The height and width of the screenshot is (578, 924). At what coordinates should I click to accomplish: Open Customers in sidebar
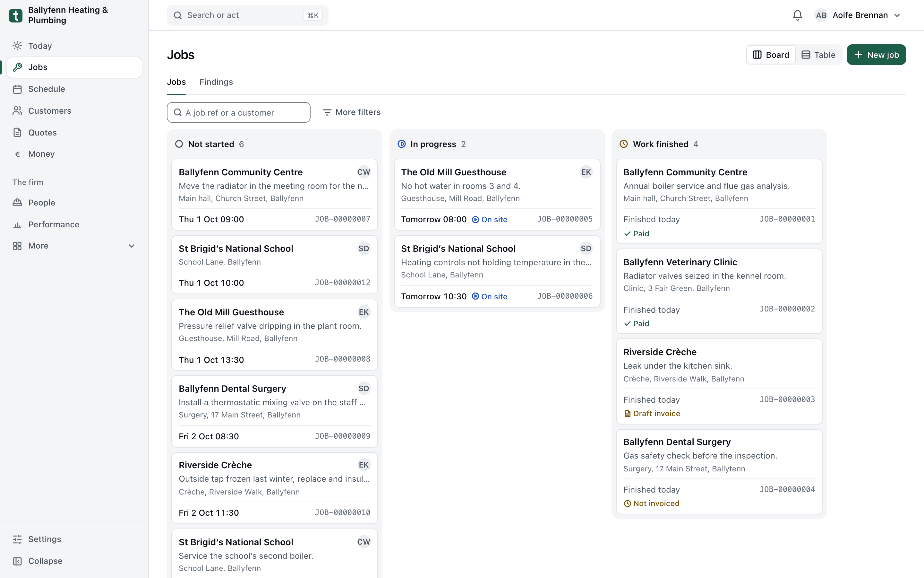pyautogui.click(x=74, y=111)
